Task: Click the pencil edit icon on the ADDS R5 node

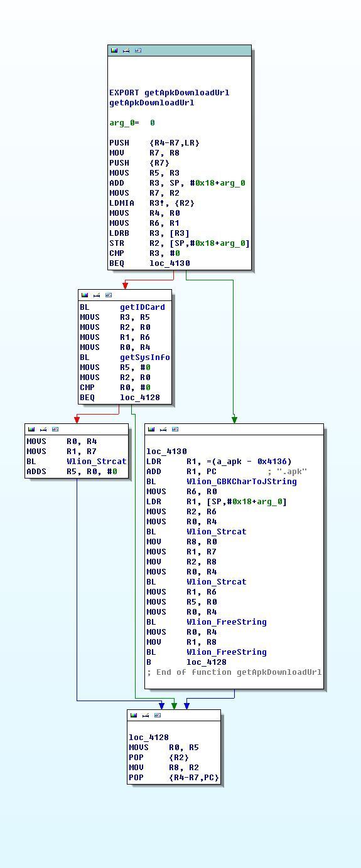Action: click(x=43, y=429)
